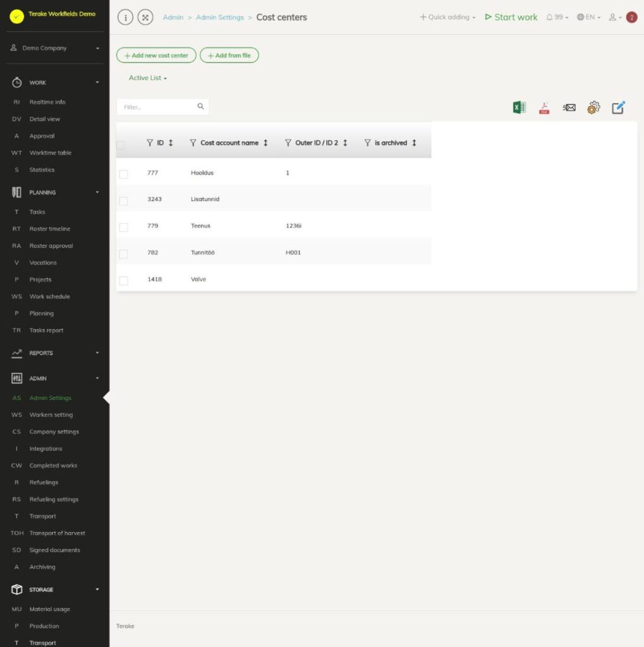
Task: Open table settings gear icon
Action: click(593, 107)
